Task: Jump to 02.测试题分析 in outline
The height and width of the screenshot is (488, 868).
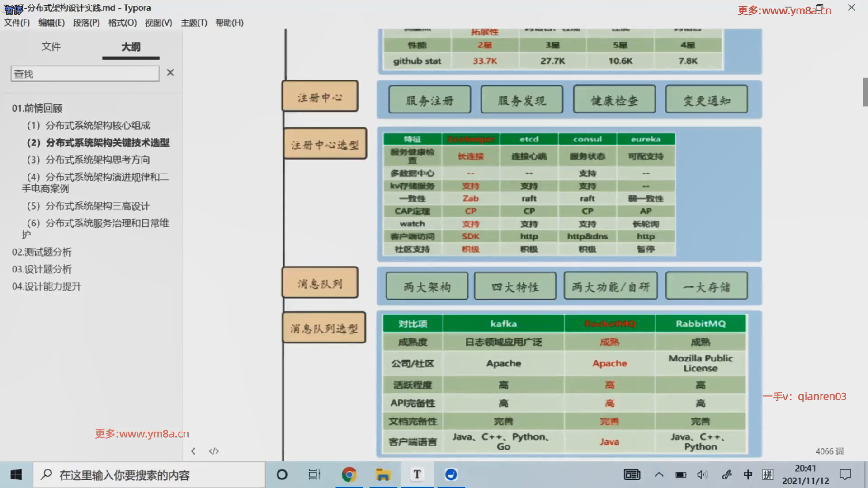Action: coord(42,252)
